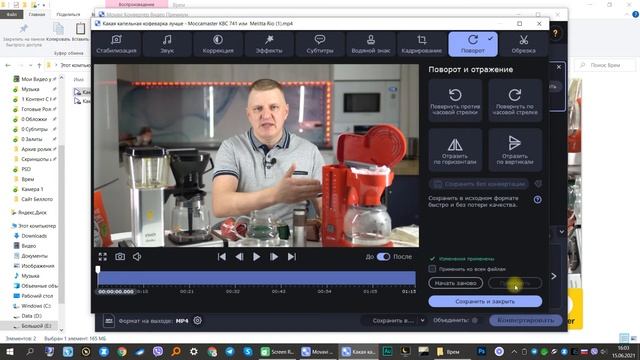
Task: Mute the preview volume icon
Action: coord(137,257)
